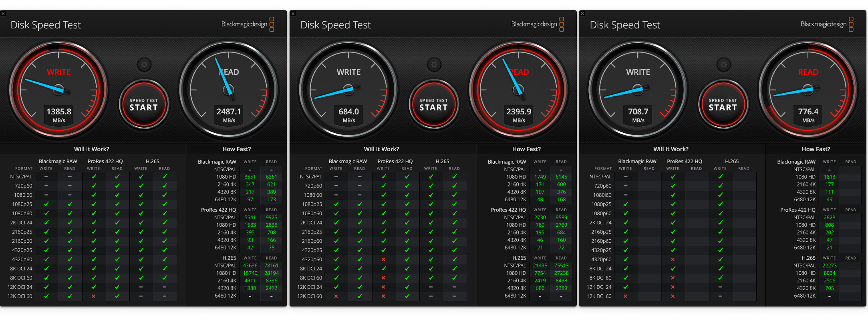This screenshot has height=320, width=868.
Task: Close the middle Disk Speed Test window
Action: pyautogui.click(x=293, y=14)
